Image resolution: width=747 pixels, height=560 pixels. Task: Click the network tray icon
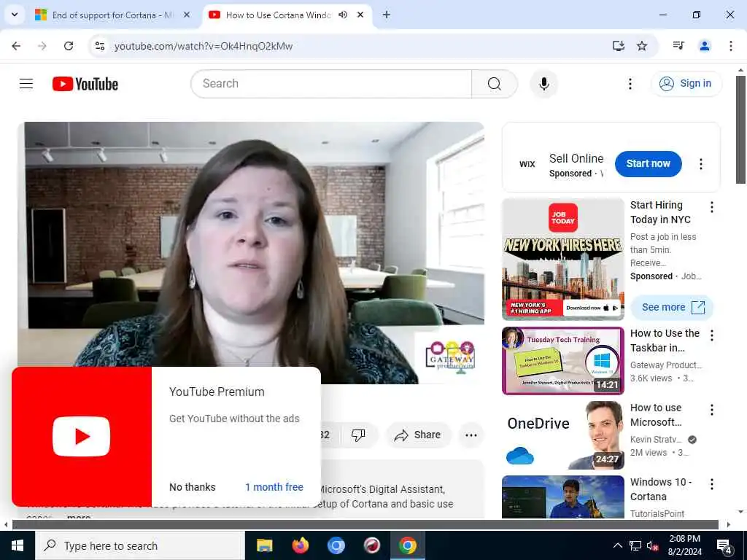tap(635, 545)
